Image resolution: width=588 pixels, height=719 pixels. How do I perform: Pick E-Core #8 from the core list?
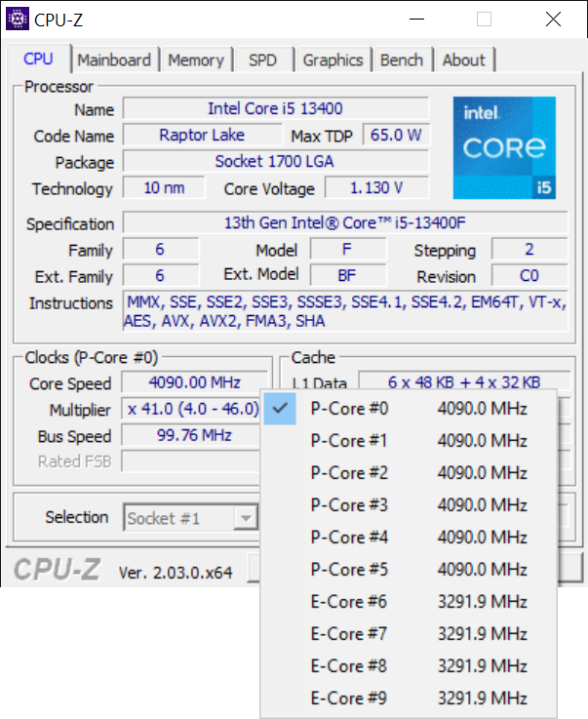point(409,665)
